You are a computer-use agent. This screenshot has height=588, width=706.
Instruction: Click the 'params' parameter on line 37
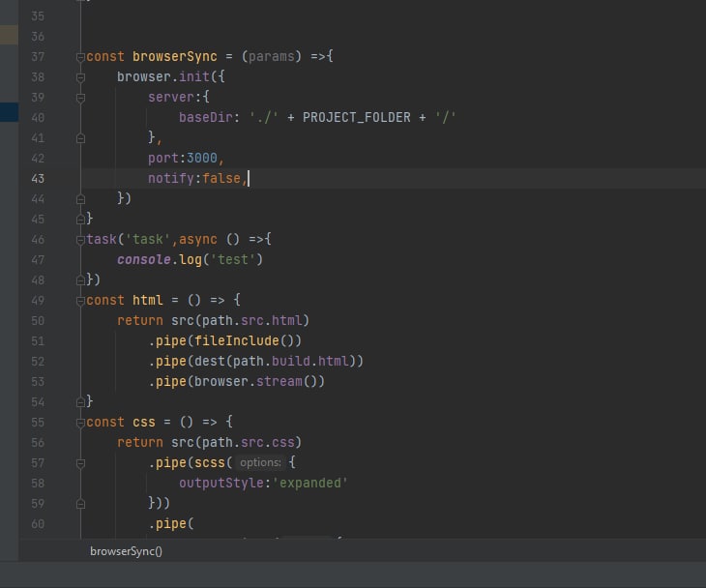(272, 57)
